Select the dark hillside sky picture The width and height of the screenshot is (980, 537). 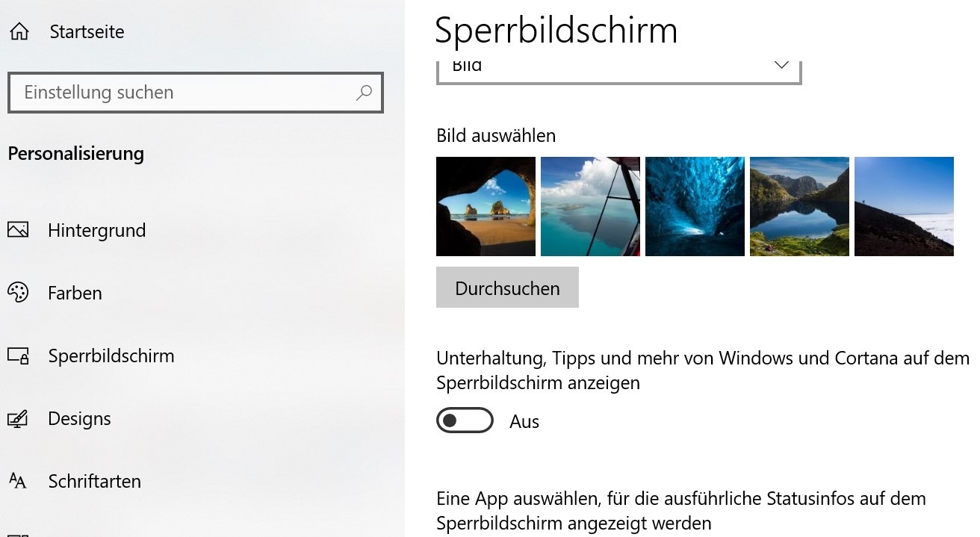(904, 206)
